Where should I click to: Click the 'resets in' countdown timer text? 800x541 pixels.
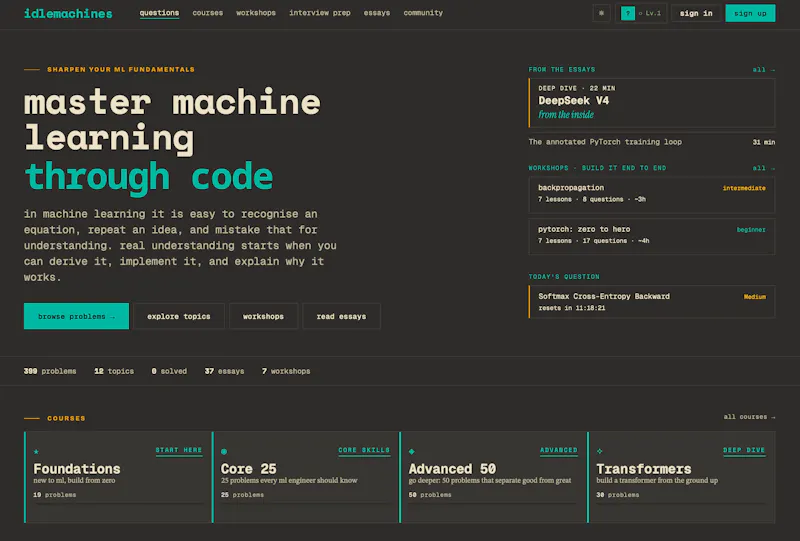(572, 308)
